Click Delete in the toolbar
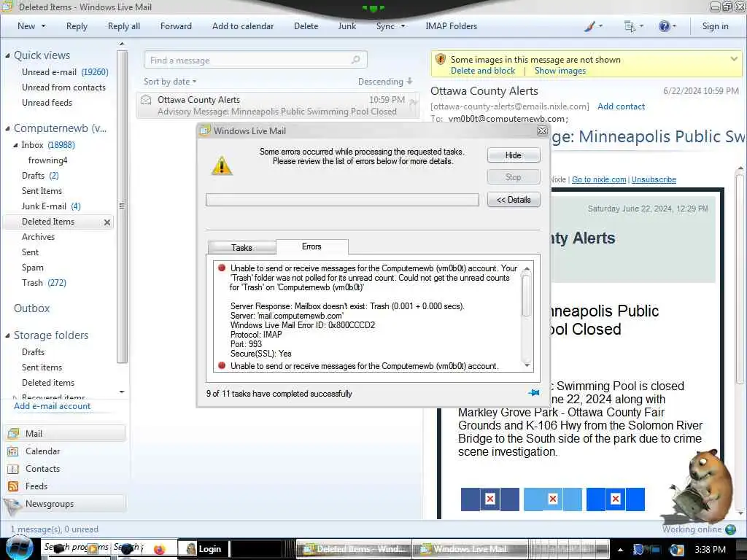This screenshot has width=747, height=560. 306,26
